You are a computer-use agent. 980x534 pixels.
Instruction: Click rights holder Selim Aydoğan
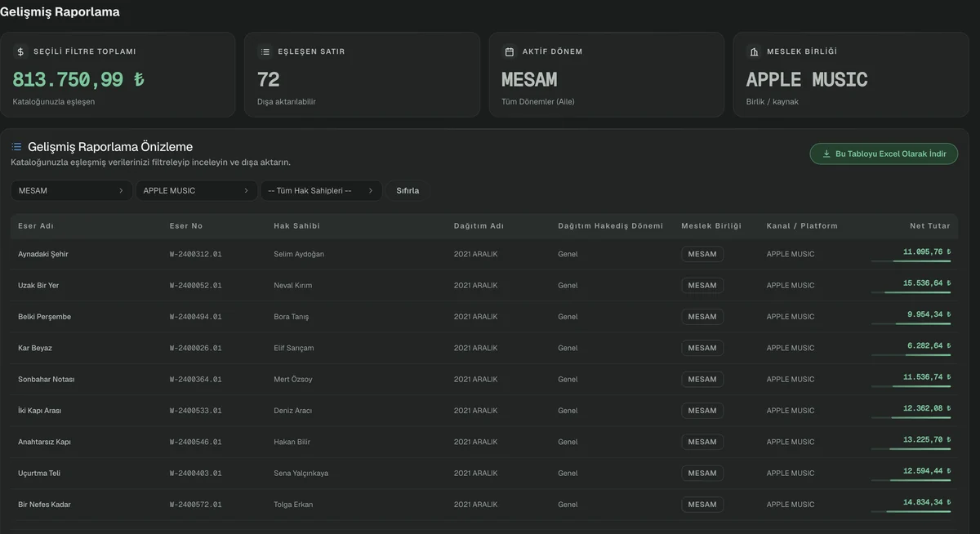[x=299, y=254]
